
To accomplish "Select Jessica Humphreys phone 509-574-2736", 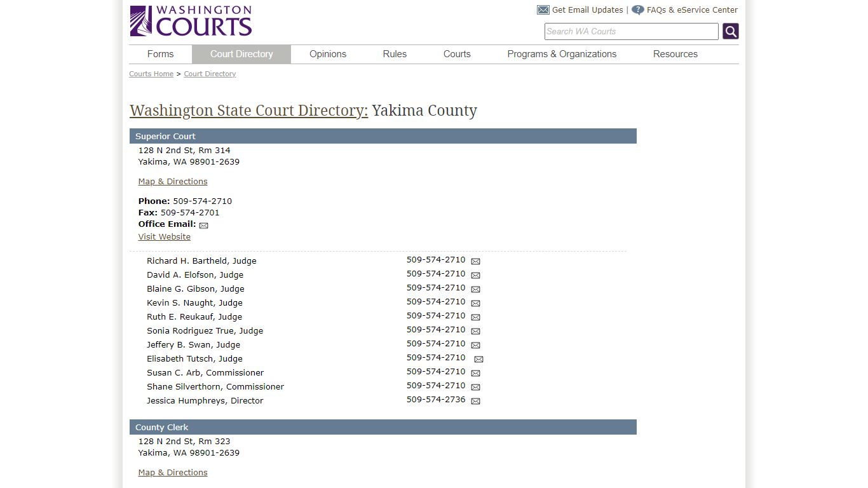I will point(436,400).
